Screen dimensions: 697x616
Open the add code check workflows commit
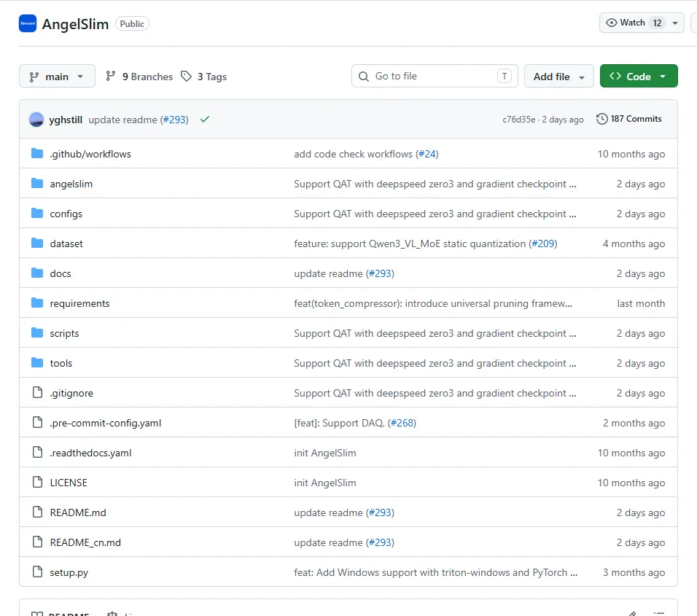pos(353,154)
